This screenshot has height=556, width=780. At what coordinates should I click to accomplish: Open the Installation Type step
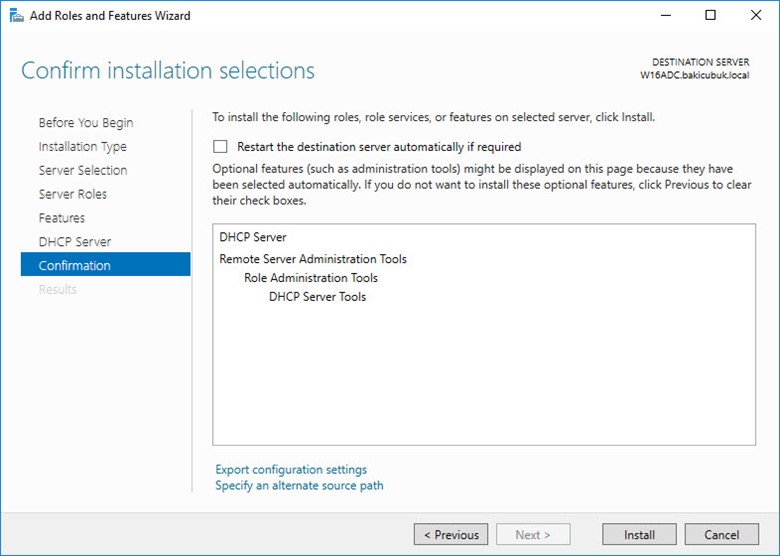point(82,147)
